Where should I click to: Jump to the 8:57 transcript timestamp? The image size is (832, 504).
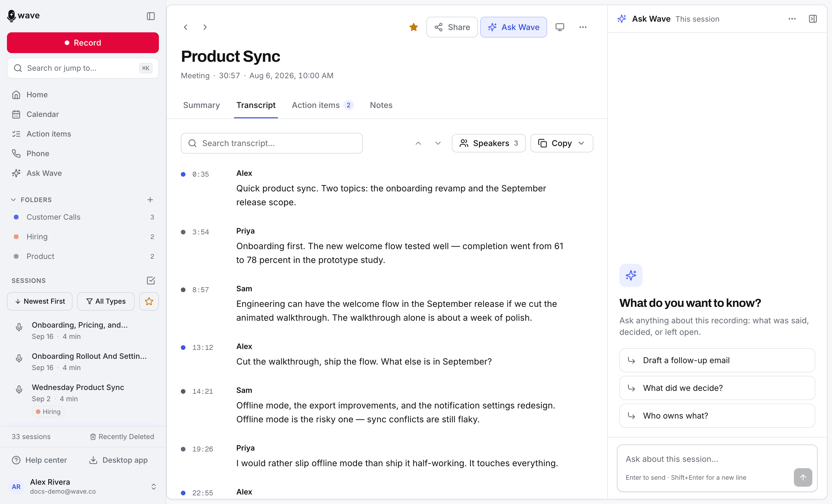pyautogui.click(x=200, y=290)
